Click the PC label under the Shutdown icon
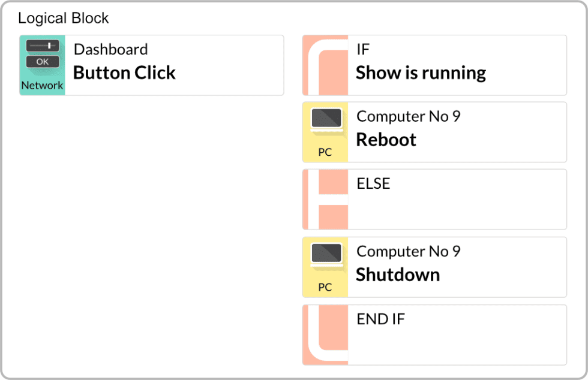 tap(325, 288)
